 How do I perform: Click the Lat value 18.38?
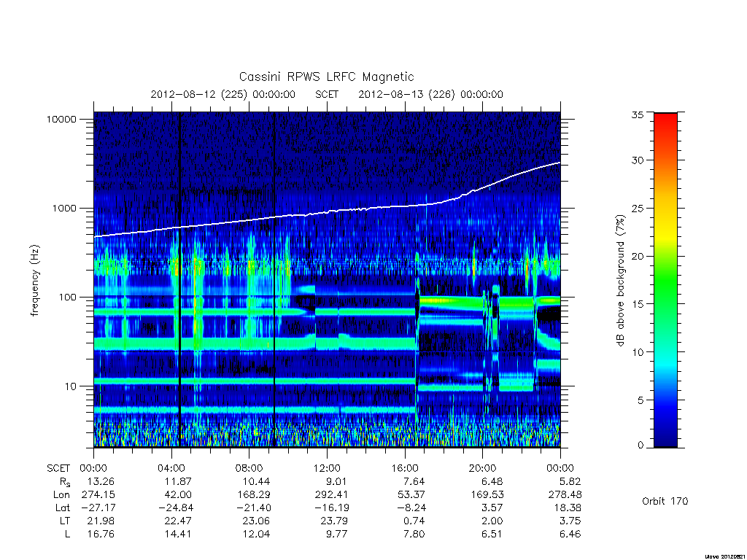click(568, 507)
